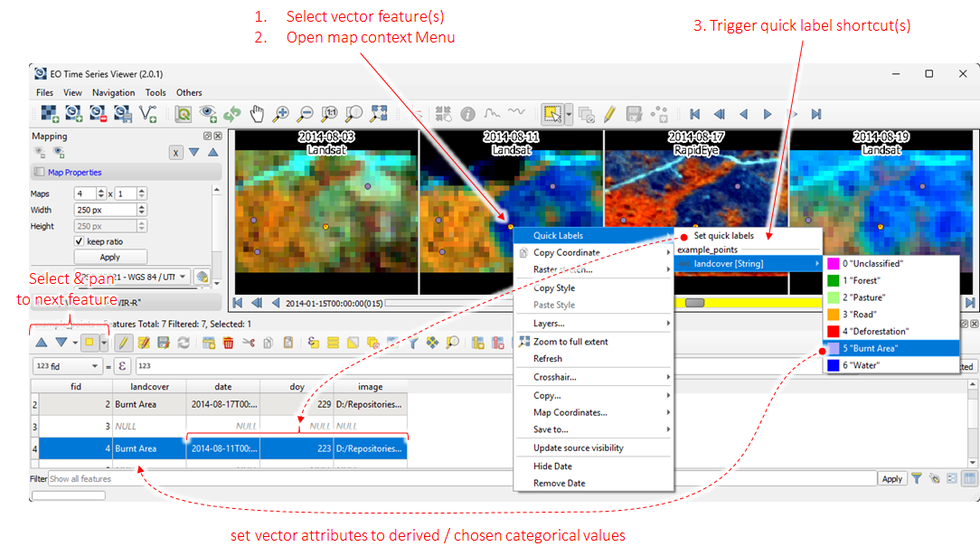Save attribute table edits icon

[x=164, y=343]
